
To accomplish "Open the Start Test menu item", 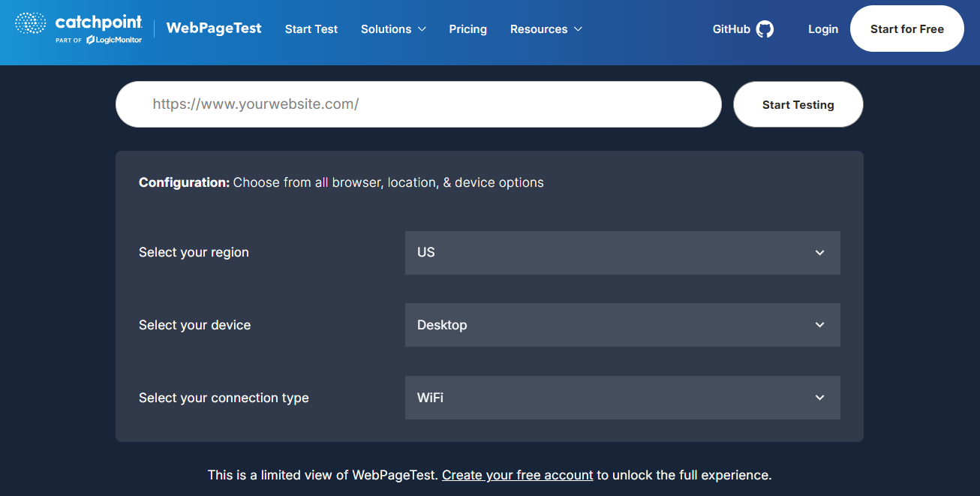I will [x=311, y=29].
